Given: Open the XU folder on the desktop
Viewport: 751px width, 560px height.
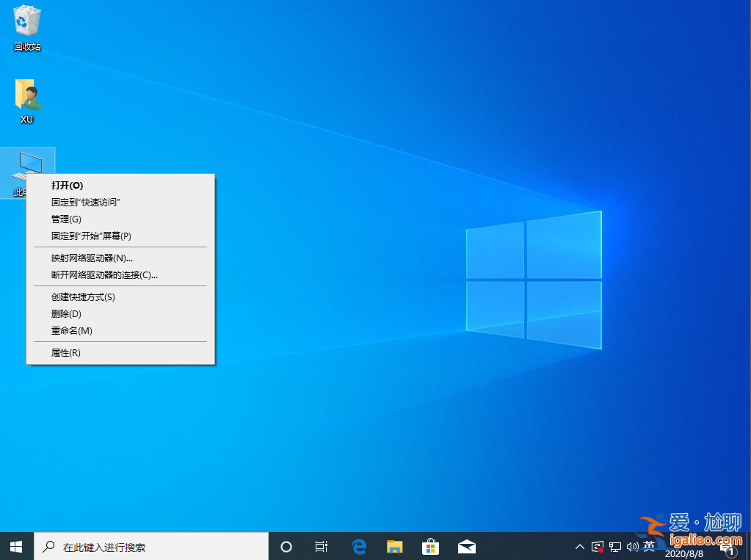Looking at the screenshot, I should point(26,95).
